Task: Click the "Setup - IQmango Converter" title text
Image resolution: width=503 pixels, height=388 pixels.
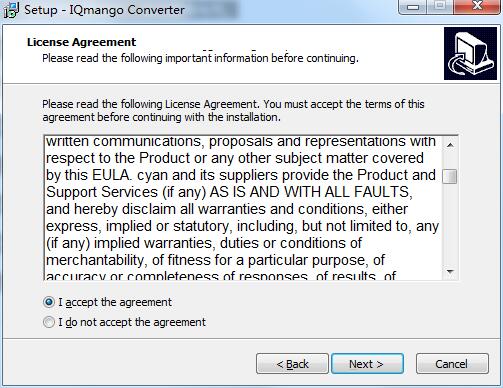Action: (104, 10)
